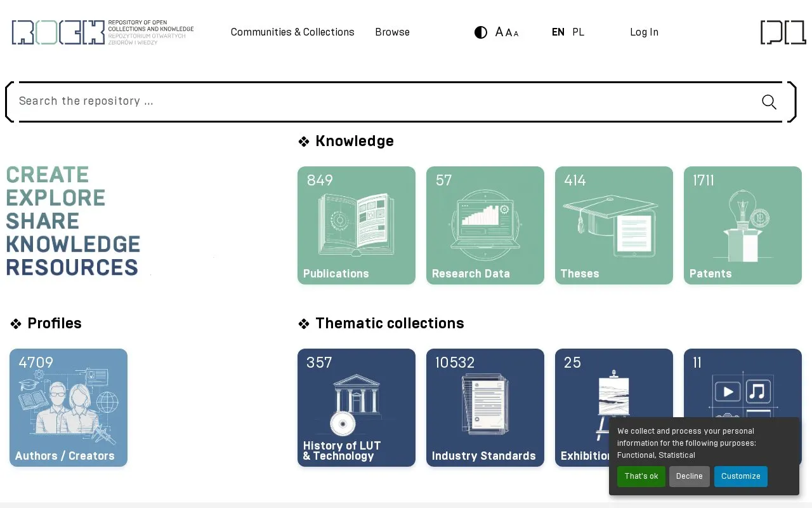The width and height of the screenshot is (812, 508).
Task: Toggle the high contrast mode icon
Action: pyautogui.click(x=481, y=32)
